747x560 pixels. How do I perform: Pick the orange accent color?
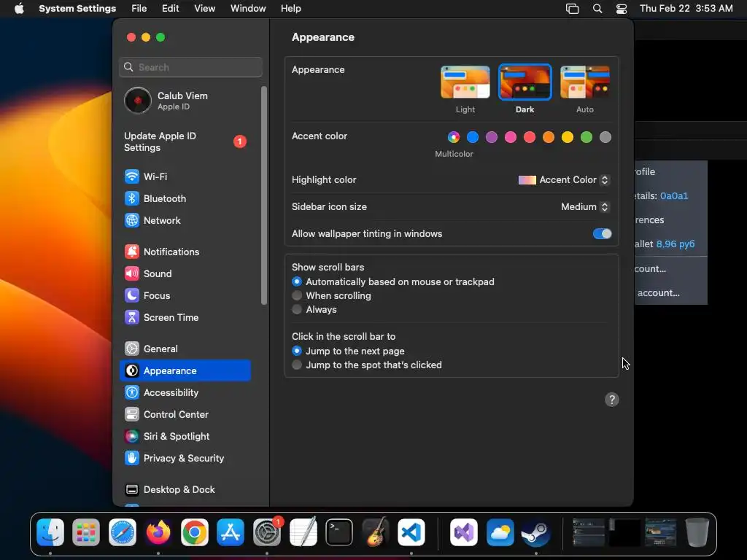(x=549, y=138)
